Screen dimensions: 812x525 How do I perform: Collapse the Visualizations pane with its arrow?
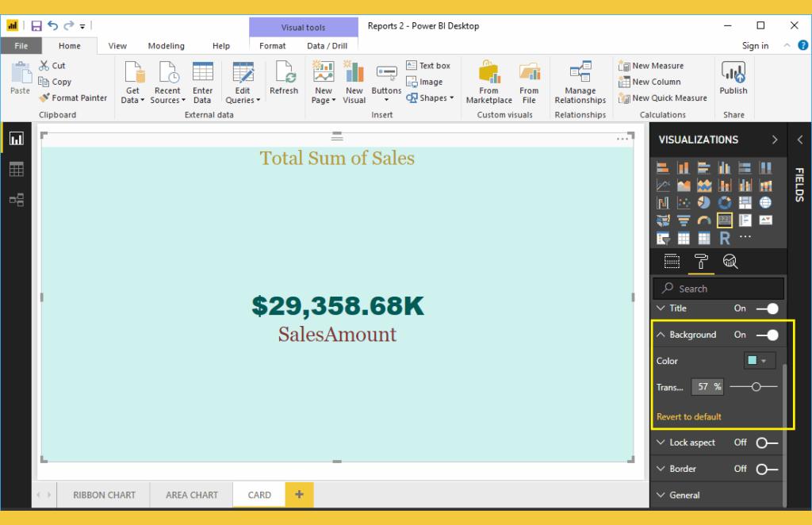pos(775,140)
